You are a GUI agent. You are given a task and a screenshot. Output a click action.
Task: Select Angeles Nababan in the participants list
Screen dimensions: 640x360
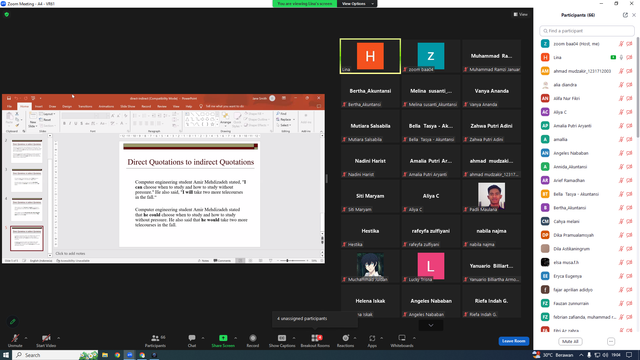point(587,153)
